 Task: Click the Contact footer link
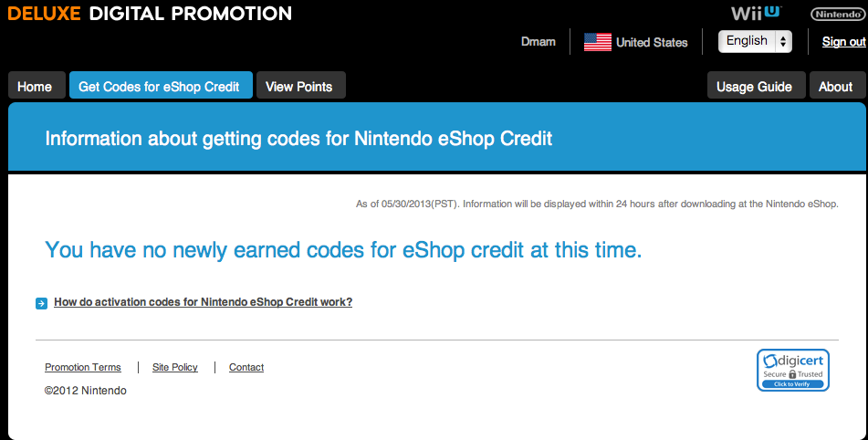coord(246,367)
